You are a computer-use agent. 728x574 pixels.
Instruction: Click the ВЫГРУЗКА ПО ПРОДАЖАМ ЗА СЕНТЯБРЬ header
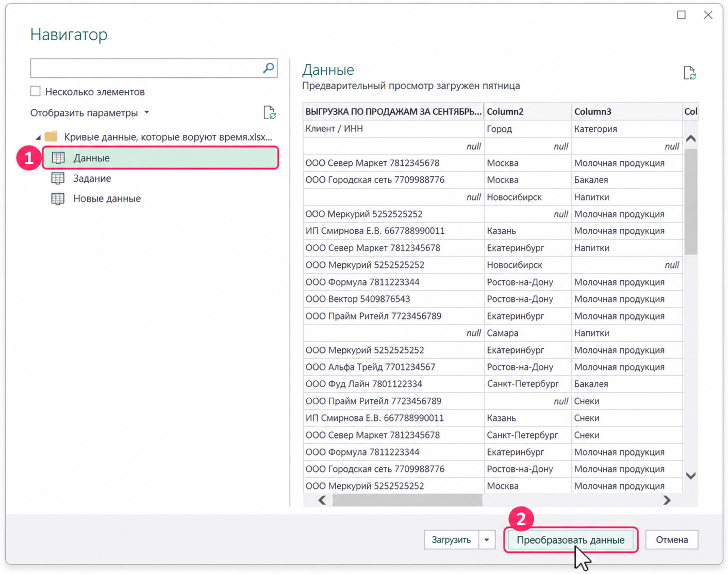coord(393,111)
